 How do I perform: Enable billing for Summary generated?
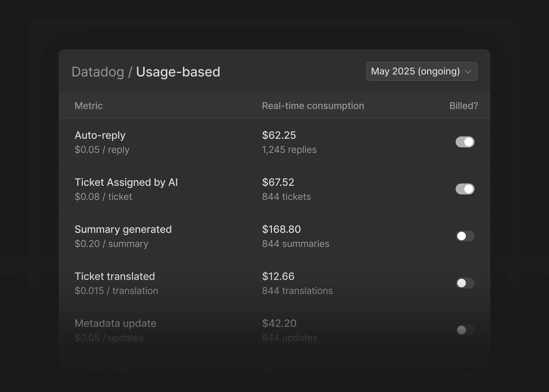point(465,236)
